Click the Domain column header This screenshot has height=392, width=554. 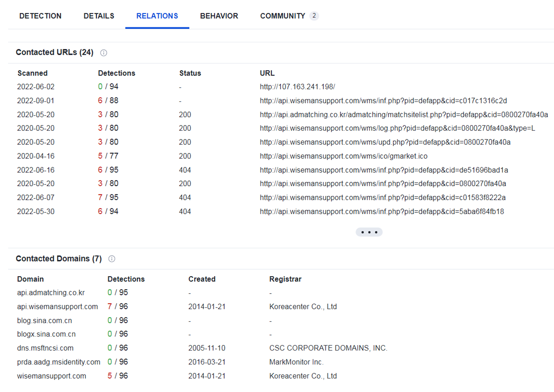(x=31, y=279)
